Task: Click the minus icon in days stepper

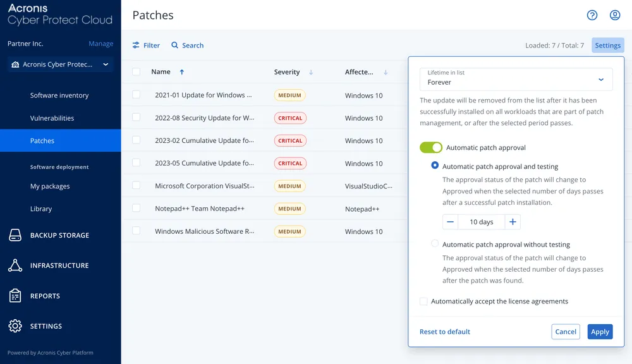Action: (x=450, y=222)
